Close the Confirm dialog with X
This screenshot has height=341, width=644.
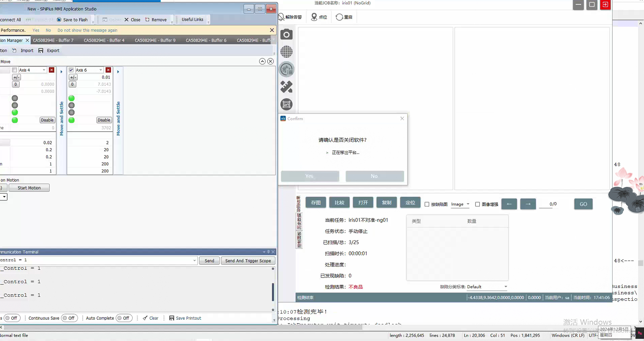[402, 119]
